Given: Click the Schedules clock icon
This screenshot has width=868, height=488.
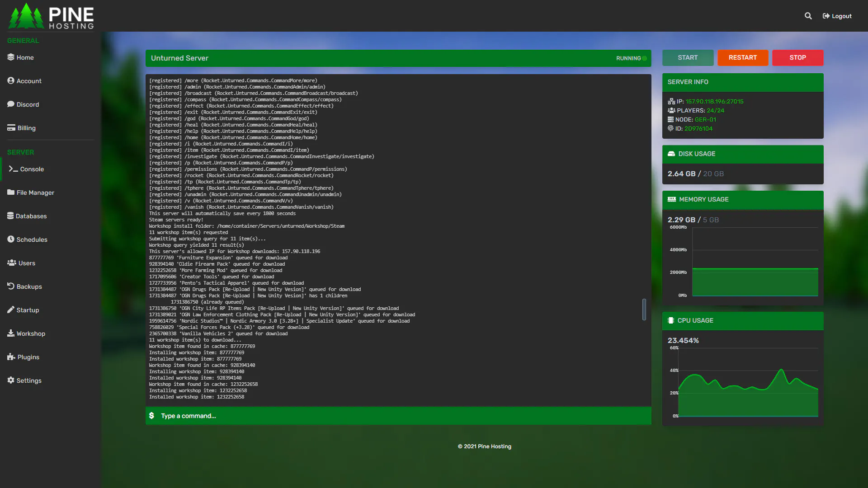Looking at the screenshot, I should (11, 239).
